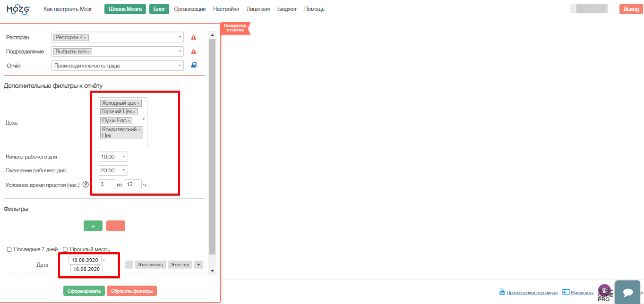644x304 pixels.
Task: Click the Сформировать button
Action: coord(84,291)
